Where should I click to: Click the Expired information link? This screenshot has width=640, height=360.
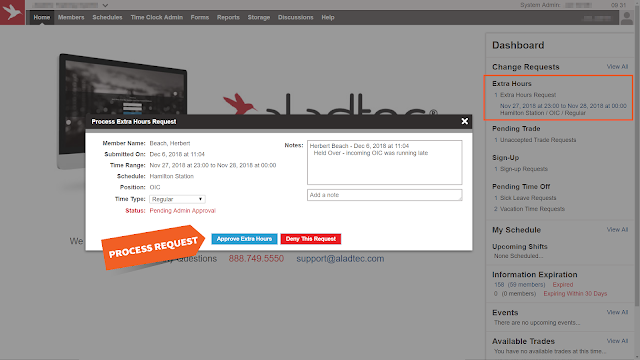[563, 284]
